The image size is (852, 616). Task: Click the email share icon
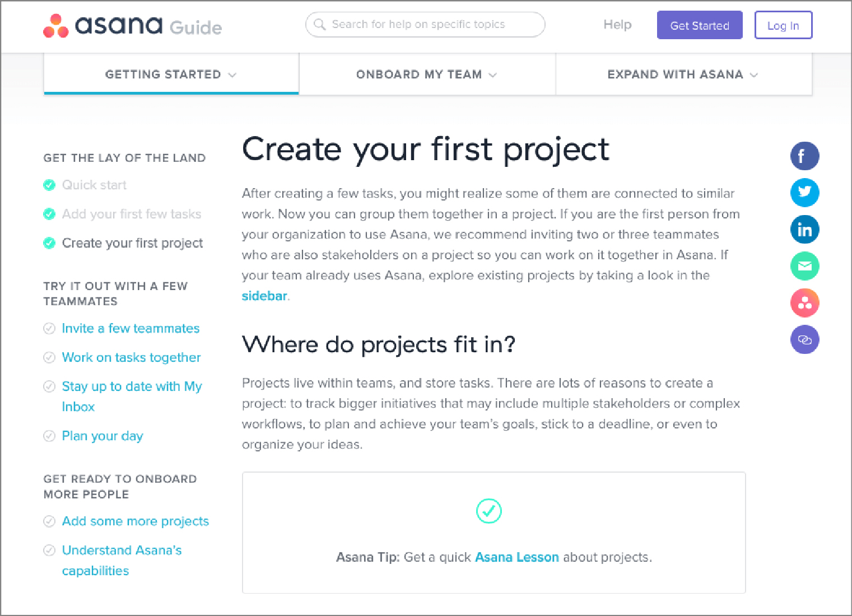coord(804,266)
